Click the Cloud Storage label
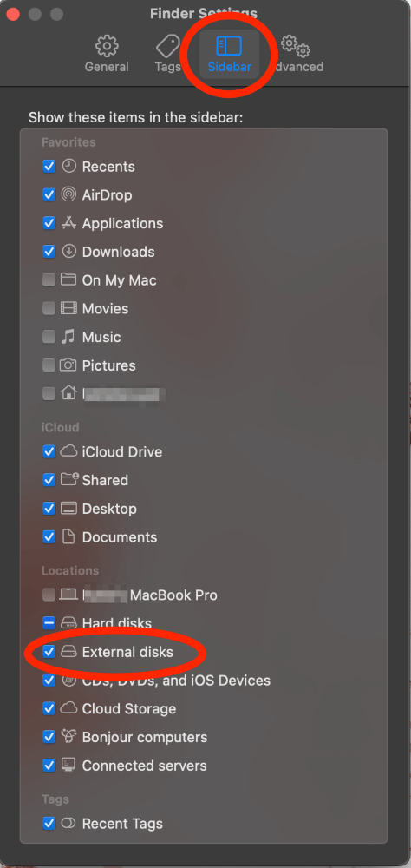 tap(129, 708)
